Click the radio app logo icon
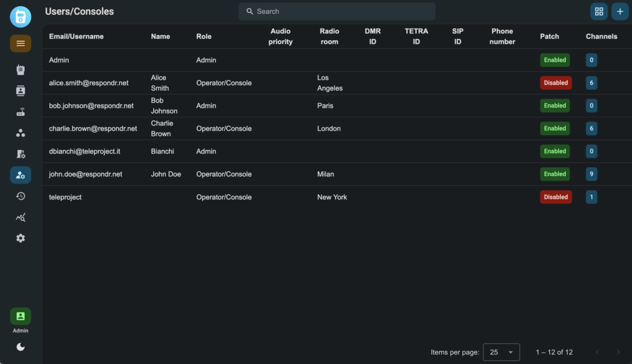The image size is (632, 364). point(20,16)
